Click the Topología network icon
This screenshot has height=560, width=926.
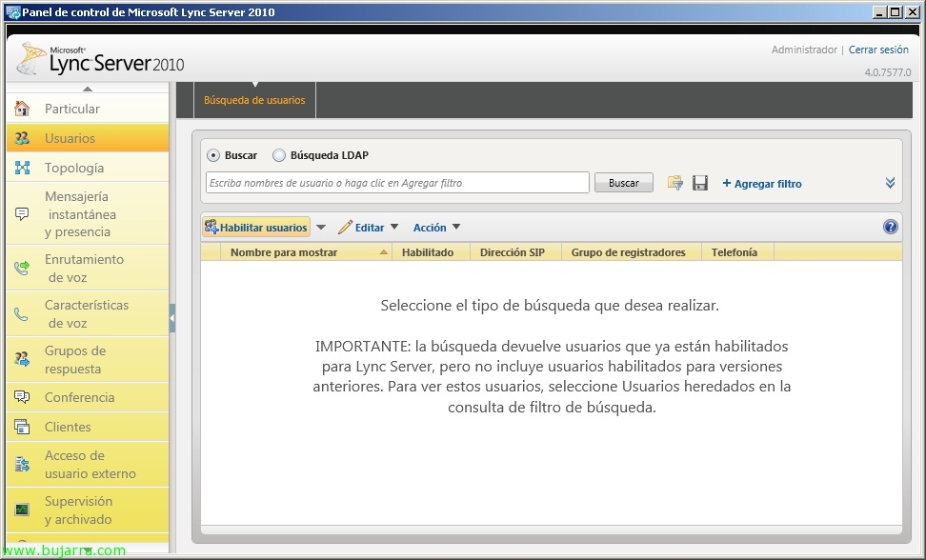click(x=22, y=168)
